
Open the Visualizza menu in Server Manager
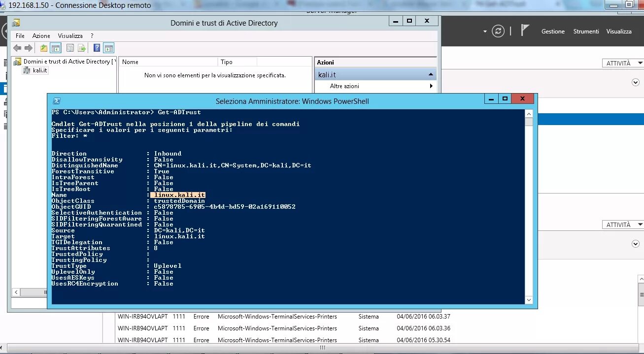tap(619, 31)
